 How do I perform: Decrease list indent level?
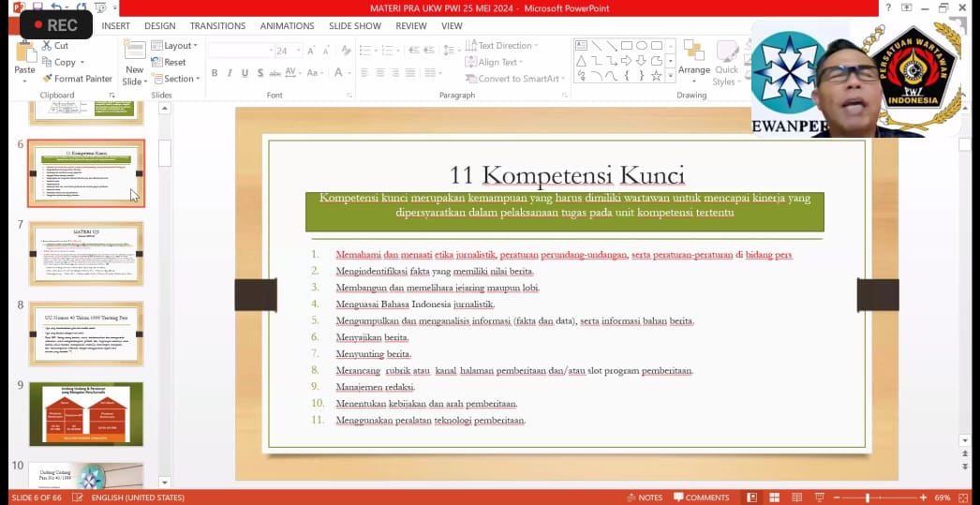414,51
